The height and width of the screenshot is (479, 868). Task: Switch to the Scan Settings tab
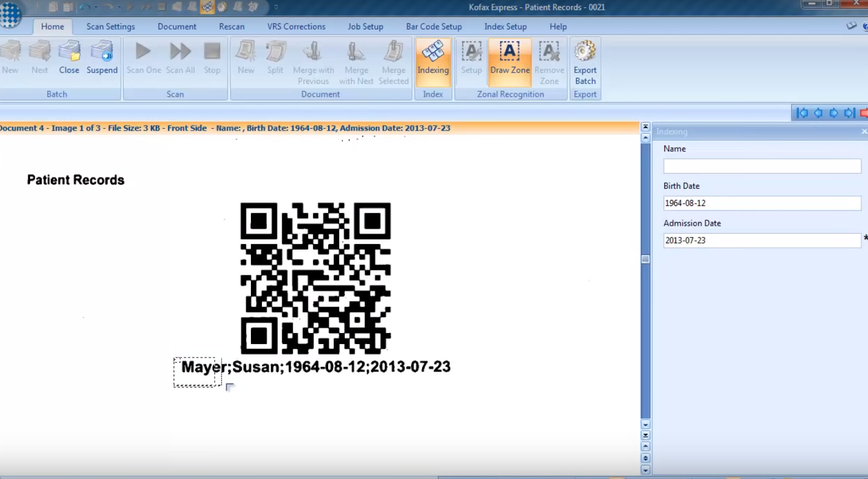(x=110, y=26)
